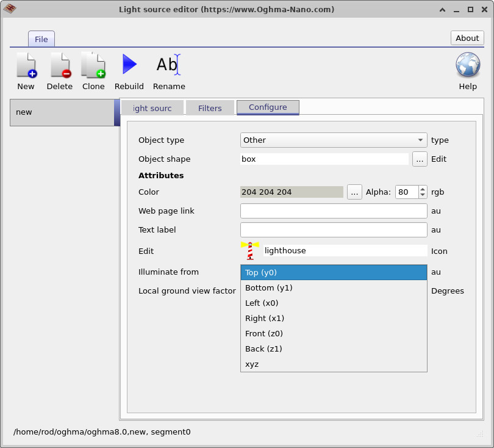Select the Configure tab
The height and width of the screenshot is (448, 494).
click(x=268, y=107)
